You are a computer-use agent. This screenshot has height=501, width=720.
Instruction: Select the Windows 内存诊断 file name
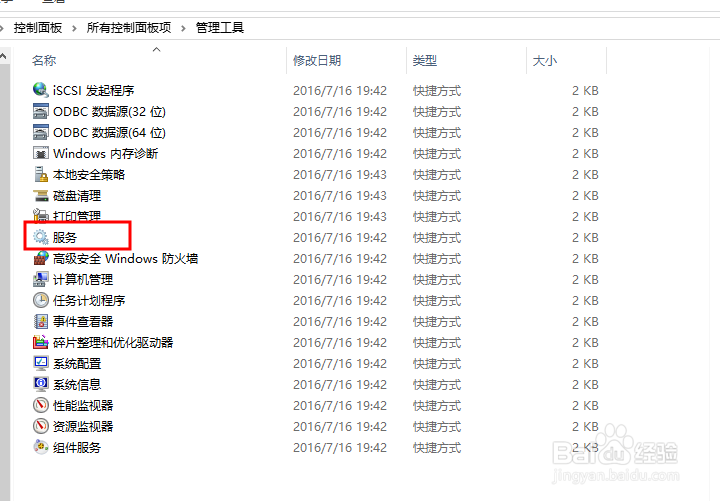click(x=106, y=153)
